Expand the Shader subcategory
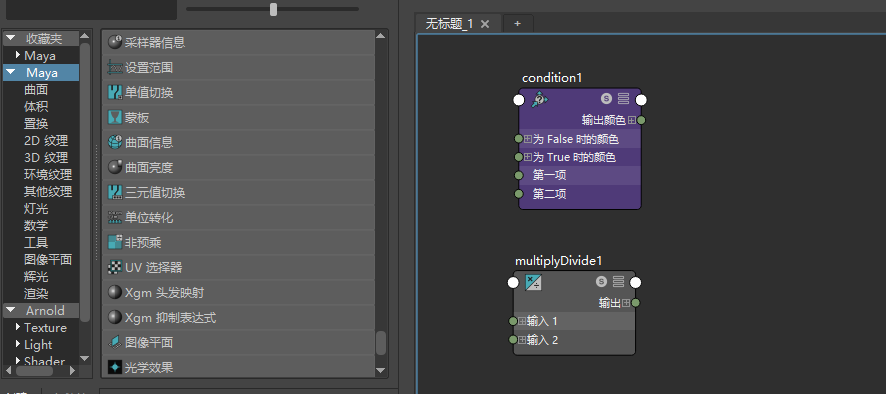The width and height of the screenshot is (886, 394). pyautogui.click(x=18, y=360)
